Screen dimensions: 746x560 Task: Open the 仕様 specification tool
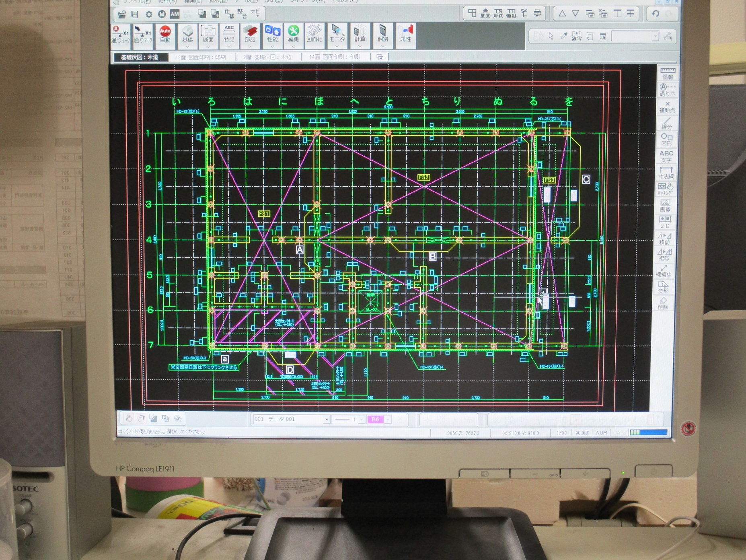[x=229, y=13]
